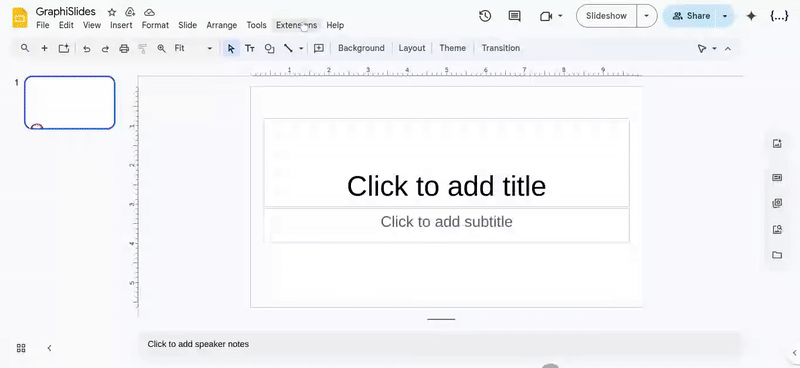Select the line drawing tool
Image resolution: width=800 pixels, height=368 pixels.
tap(288, 48)
